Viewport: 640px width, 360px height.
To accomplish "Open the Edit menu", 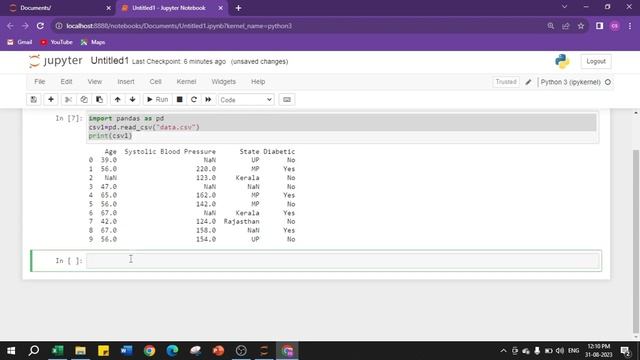I will click(66, 82).
